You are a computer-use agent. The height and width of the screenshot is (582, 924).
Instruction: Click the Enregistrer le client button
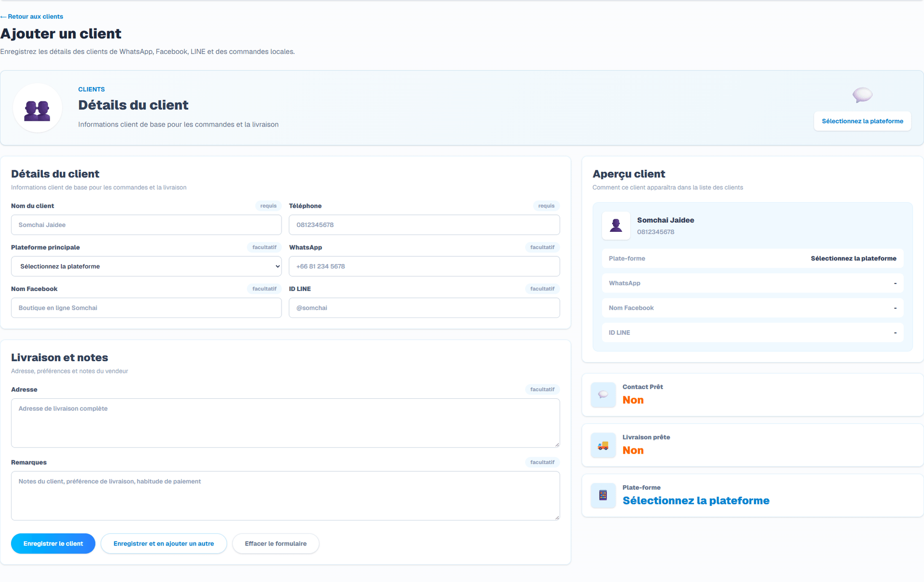coord(53,544)
